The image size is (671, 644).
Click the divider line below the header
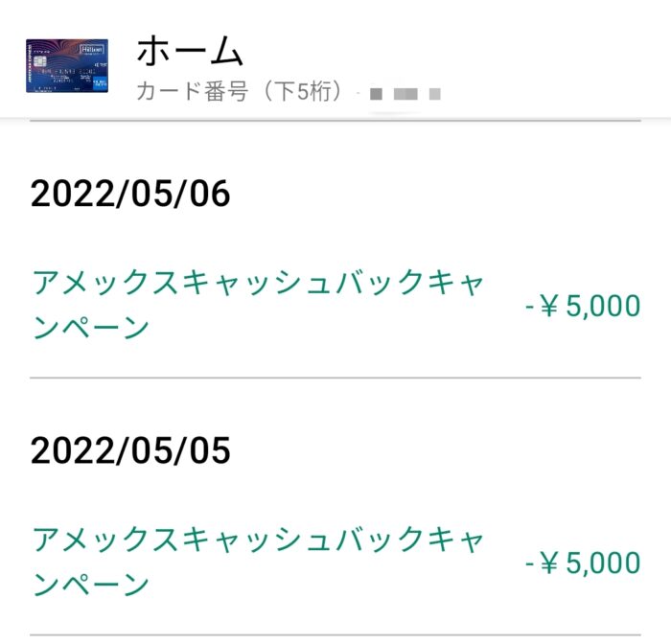point(335,121)
